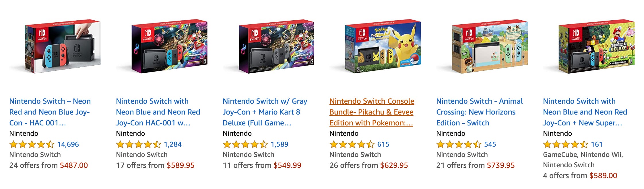View the $739.95 Animal Crossing offers
This screenshot has width=644, height=189.
pos(496,165)
